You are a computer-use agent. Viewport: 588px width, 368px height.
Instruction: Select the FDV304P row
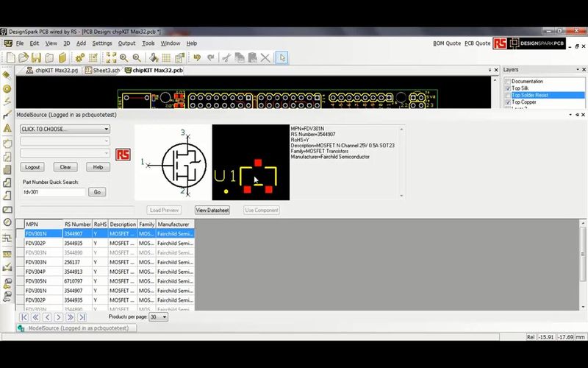coord(110,272)
